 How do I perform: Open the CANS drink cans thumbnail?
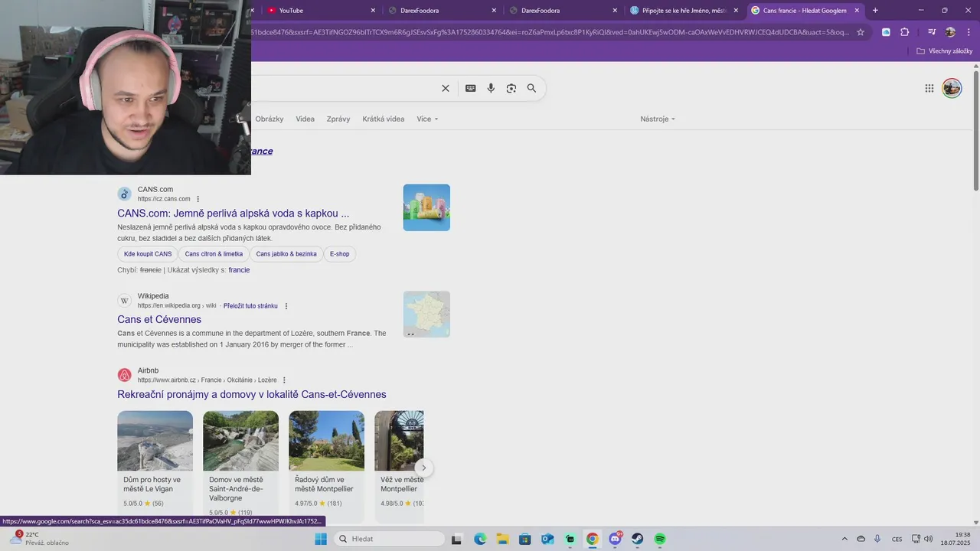point(426,207)
